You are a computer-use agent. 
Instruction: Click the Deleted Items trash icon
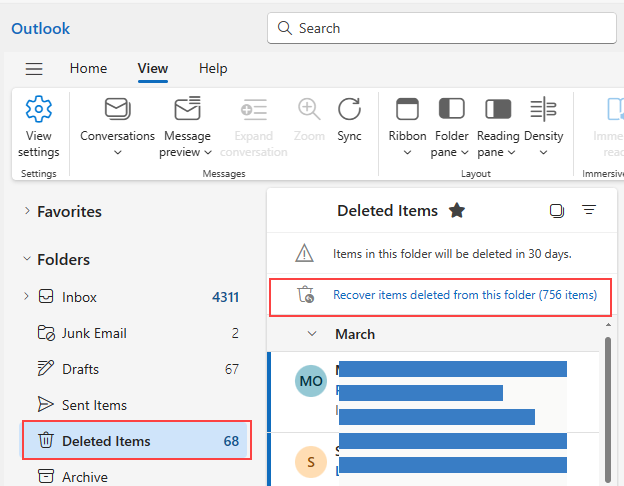coord(46,440)
